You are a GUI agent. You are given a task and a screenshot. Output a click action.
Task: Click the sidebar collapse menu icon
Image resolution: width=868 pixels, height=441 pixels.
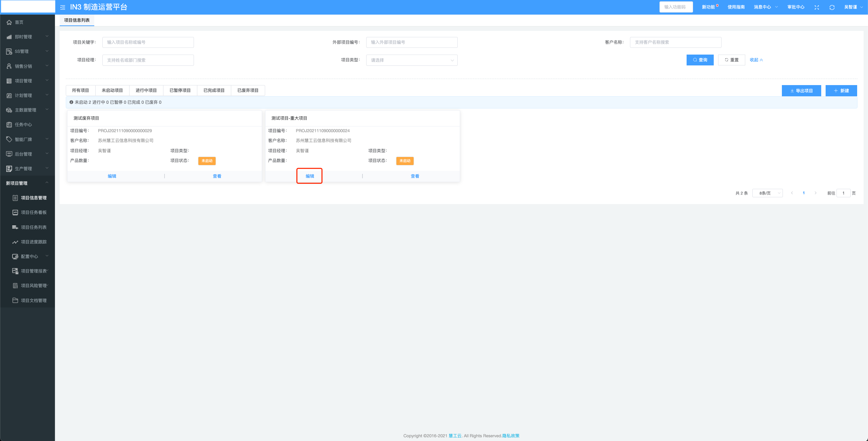(63, 7)
